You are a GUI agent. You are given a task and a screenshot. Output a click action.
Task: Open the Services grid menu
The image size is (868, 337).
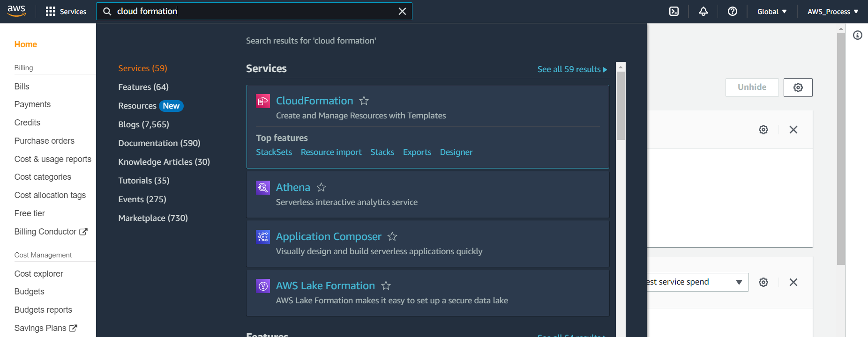tap(66, 12)
